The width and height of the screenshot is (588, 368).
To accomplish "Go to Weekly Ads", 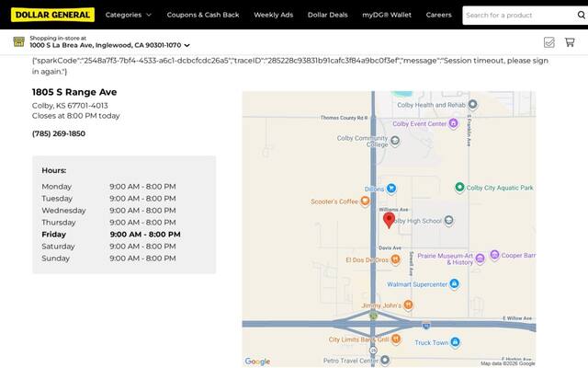I will pyautogui.click(x=274, y=15).
